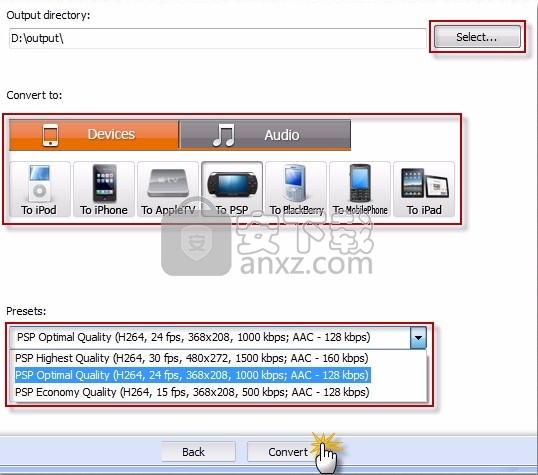Go Back to previous step
538x475 pixels.
click(199, 452)
